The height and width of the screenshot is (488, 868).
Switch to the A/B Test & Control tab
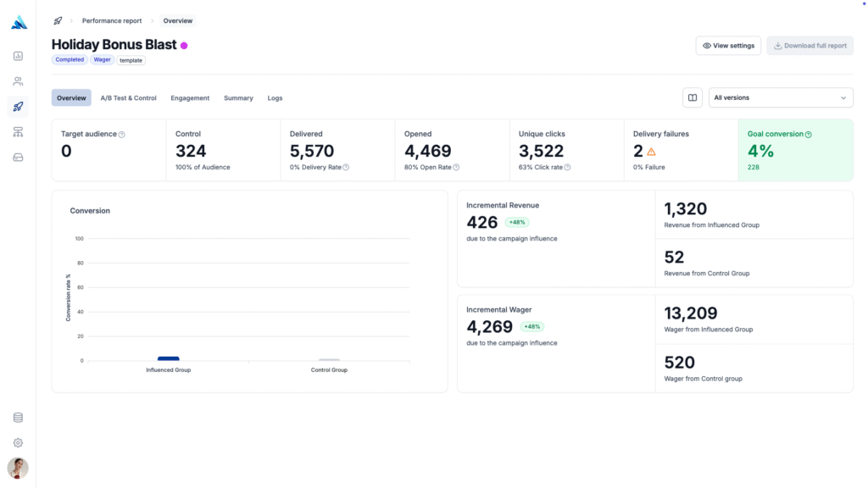pyautogui.click(x=128, y=98)
